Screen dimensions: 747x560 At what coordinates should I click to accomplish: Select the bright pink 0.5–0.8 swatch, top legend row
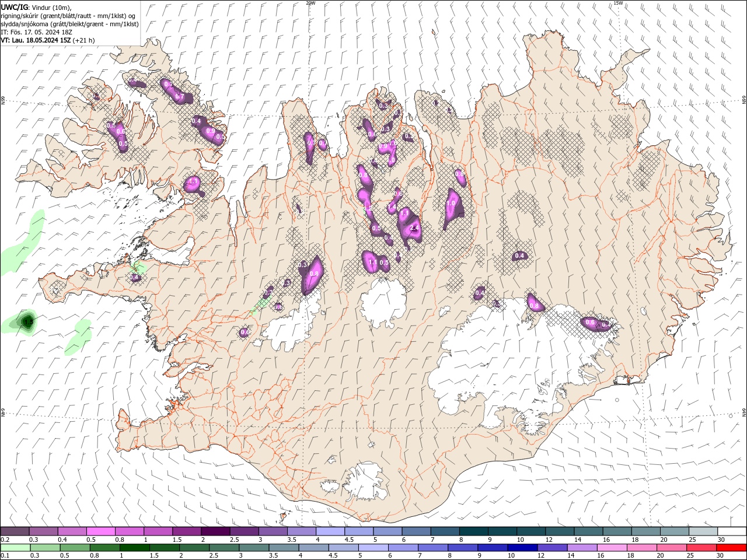pos(101,531)
